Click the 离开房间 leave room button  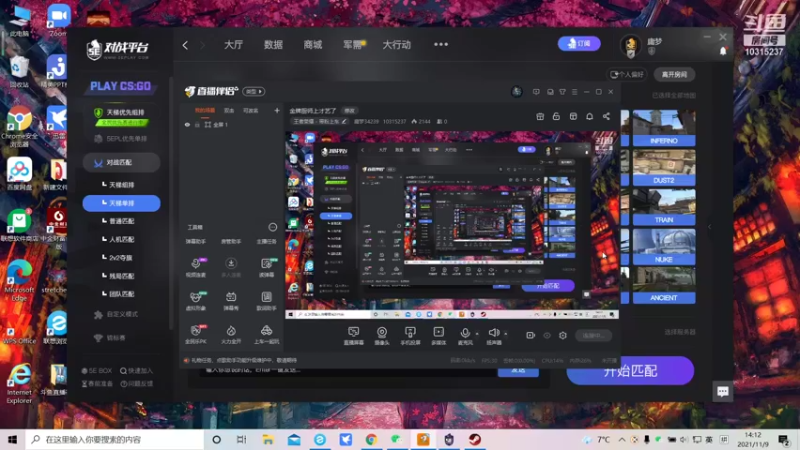674,74
